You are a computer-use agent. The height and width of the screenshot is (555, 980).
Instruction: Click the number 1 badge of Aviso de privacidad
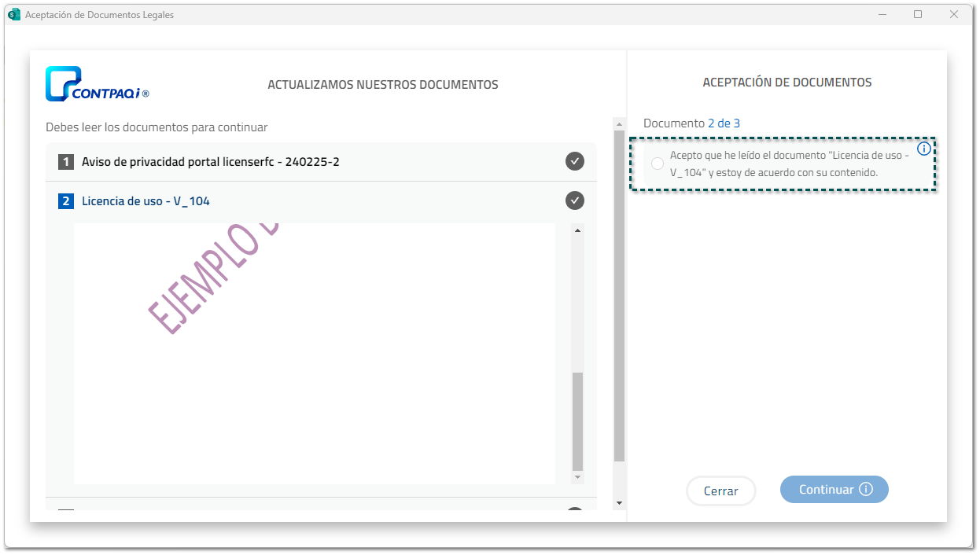pyautogui.click(x=66, y=162)
